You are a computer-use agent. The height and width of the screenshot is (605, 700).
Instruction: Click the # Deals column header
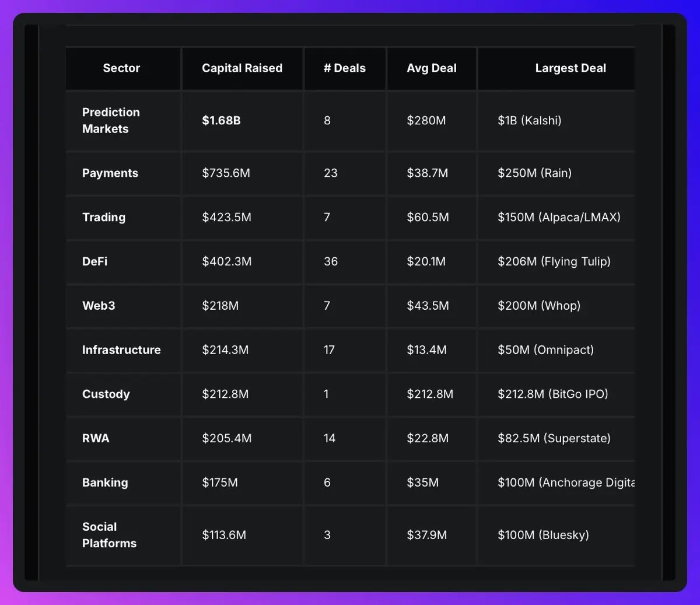click(x=344, y=68)
